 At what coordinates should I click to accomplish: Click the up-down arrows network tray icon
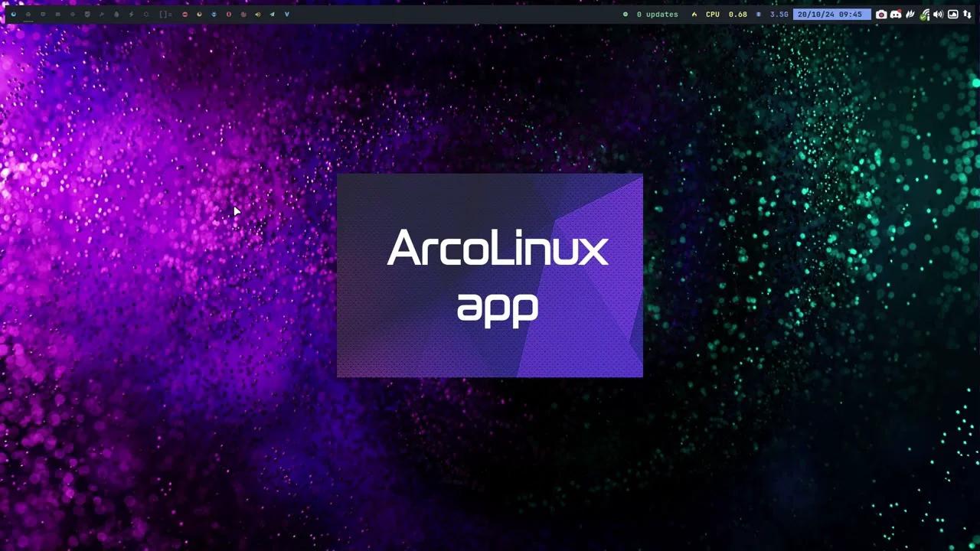click(968, 15)
